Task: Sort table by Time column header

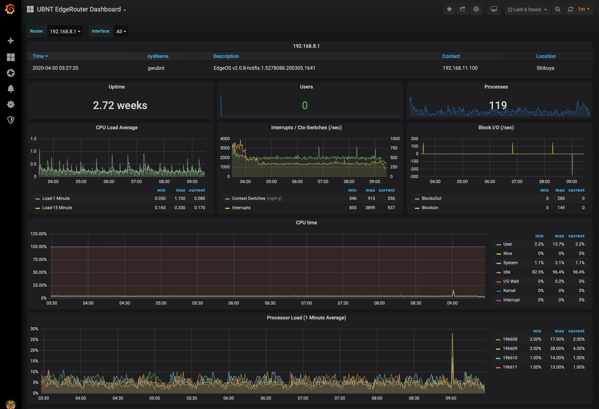Action: (40, 56)
